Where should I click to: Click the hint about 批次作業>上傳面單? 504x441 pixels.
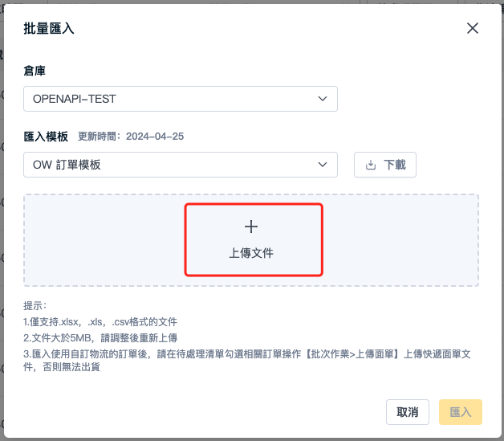[247, 361]
